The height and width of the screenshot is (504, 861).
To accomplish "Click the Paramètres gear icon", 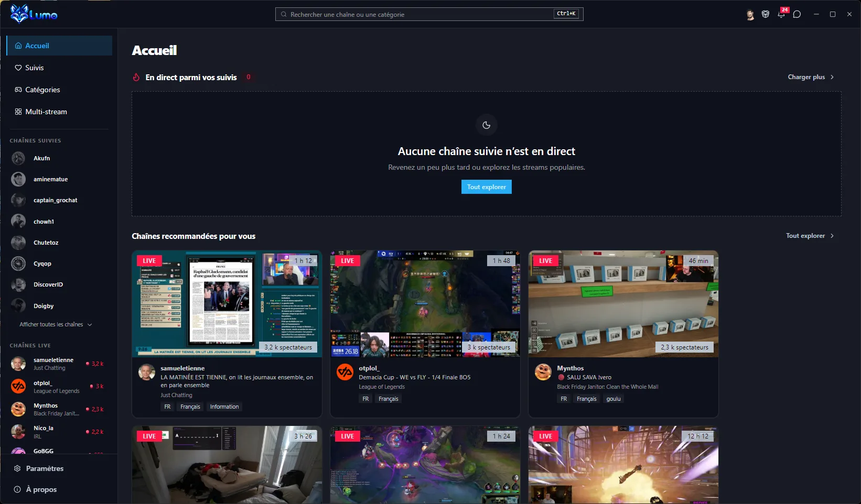I will point(17,468).
